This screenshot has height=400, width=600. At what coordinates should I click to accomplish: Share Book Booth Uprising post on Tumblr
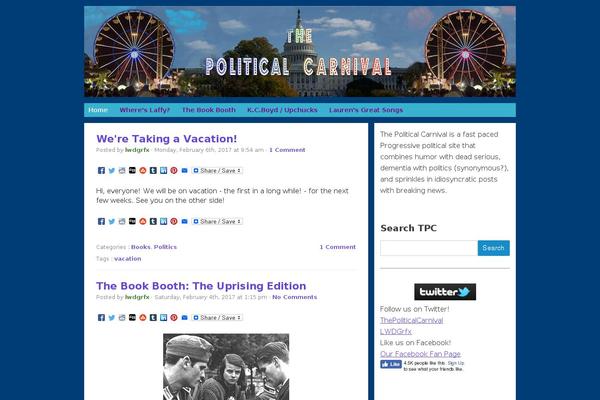click(x=153, y=317)
